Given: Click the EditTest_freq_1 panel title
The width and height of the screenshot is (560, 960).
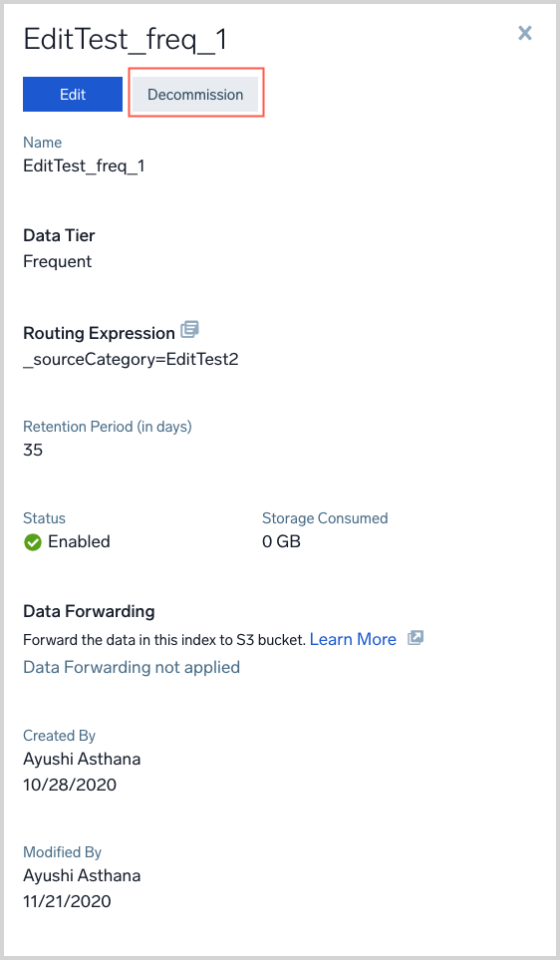Looking at the screenshot, I should (126, 40).
